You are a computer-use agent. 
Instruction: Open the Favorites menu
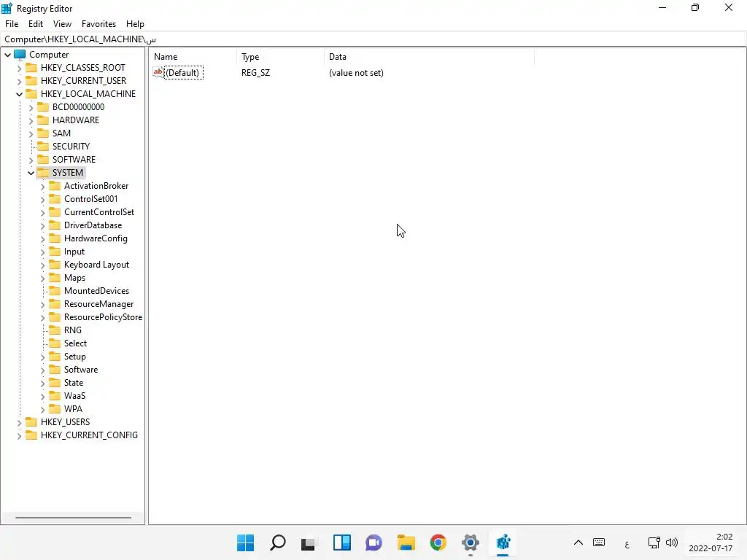point(98,24)
